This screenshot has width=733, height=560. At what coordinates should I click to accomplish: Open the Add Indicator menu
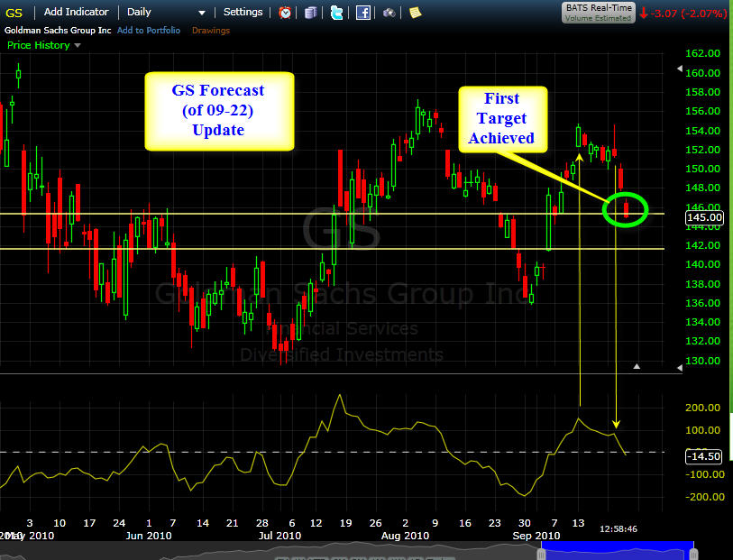coord(77,12)
